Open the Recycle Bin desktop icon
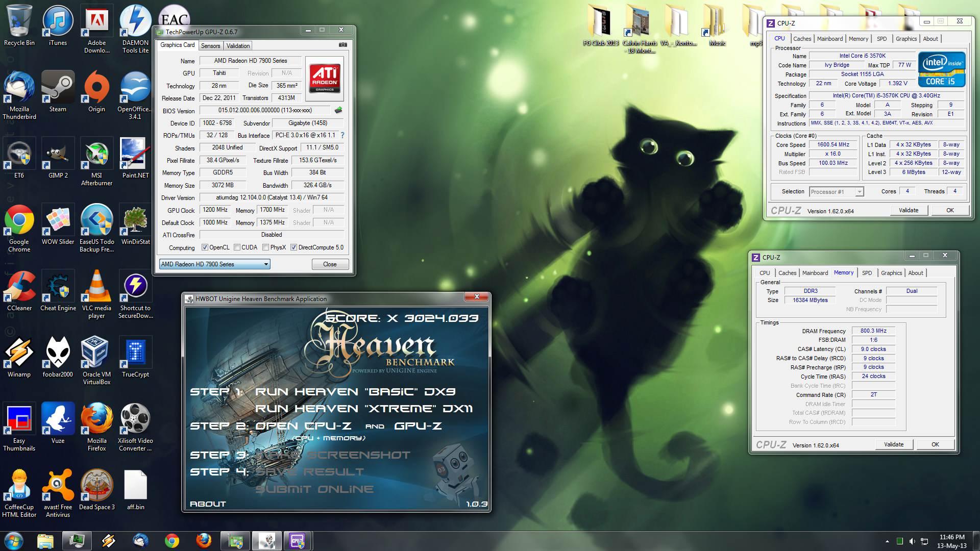This screenshot has height=551, width=980. [x=19, y=26]
